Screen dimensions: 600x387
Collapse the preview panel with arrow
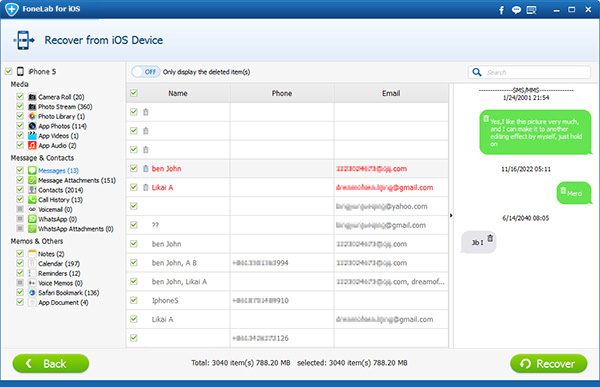[x=451, y=216]
